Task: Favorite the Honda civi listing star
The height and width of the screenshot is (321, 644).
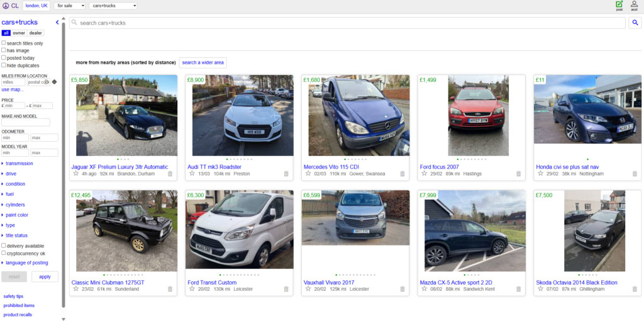Action: pos(540,174)
